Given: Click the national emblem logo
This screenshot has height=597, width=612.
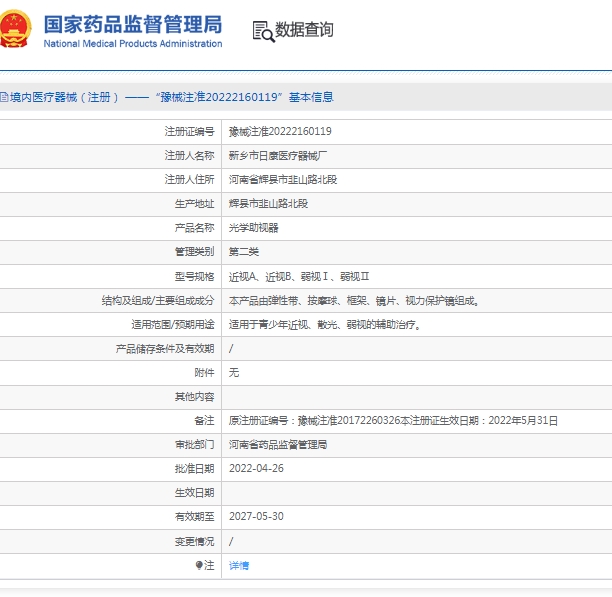Looking at the screenshot, I should (15, 29).
